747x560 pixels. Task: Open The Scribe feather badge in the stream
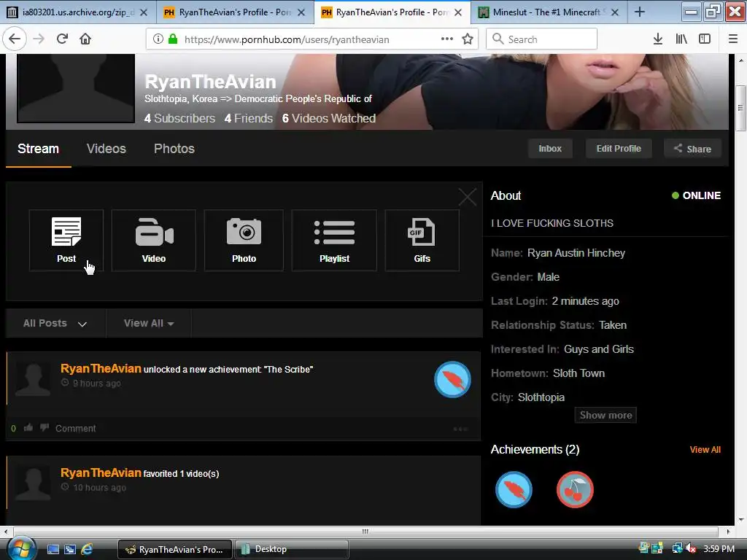pos(452,379)
